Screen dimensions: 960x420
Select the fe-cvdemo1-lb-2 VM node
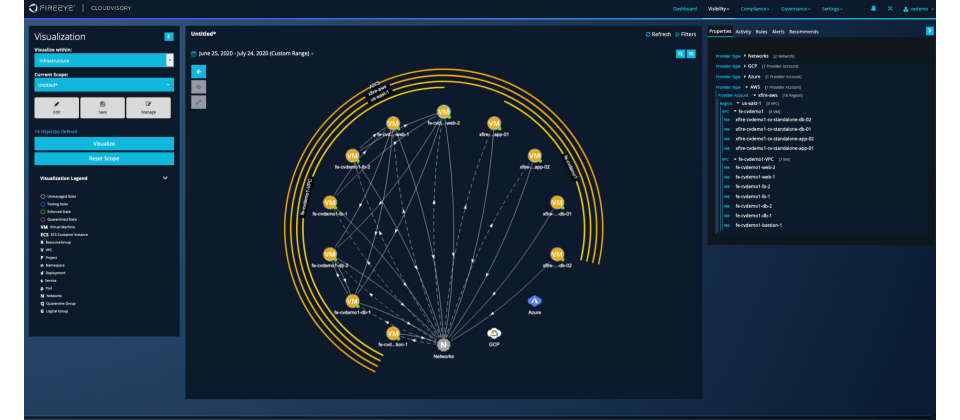(x=352, y=156)
